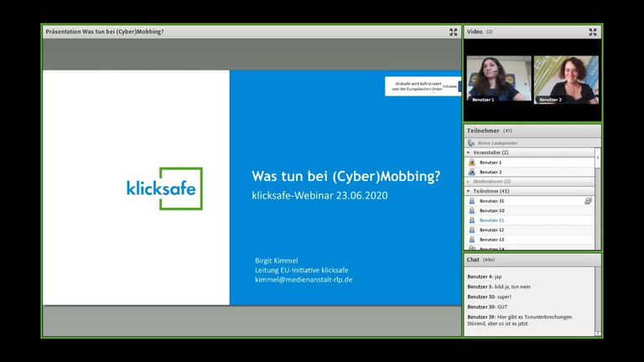Screen dimensions: 644x362
Task: Click the kimmel@medienanstalt-rlp.de email address
Action: [x=303, y=280]
